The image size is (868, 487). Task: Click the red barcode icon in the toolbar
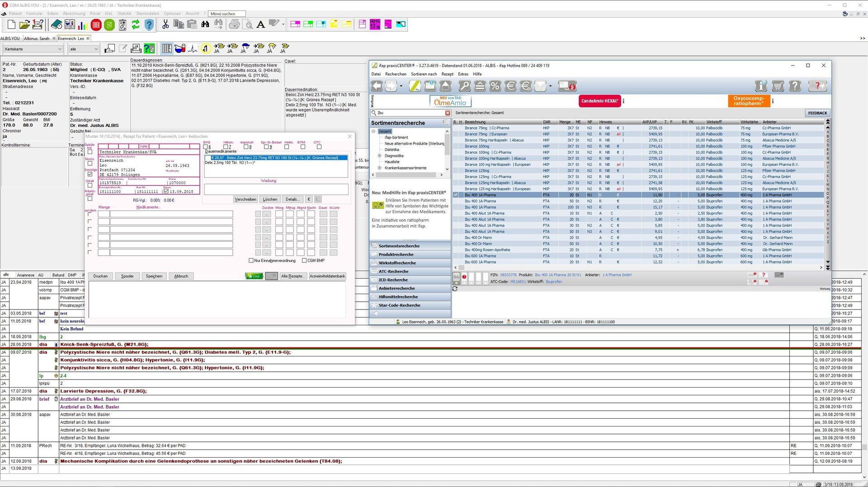(96, 24)
